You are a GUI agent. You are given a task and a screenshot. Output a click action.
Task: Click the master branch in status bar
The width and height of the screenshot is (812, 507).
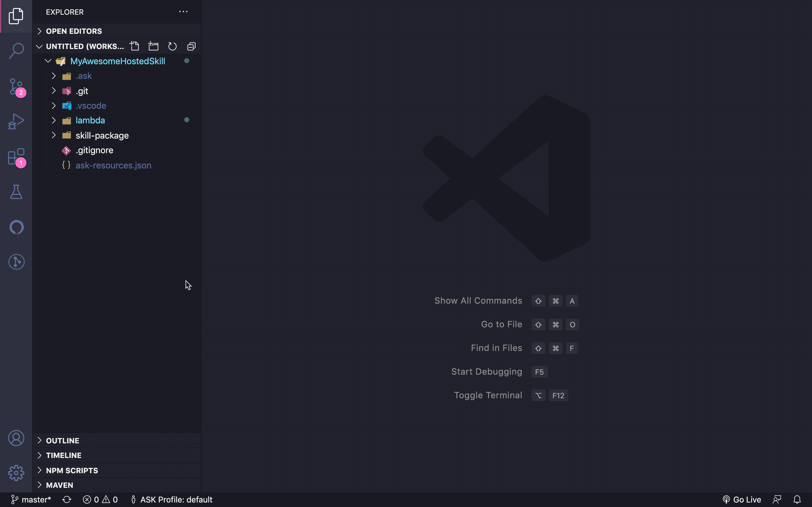pos(31,500)
